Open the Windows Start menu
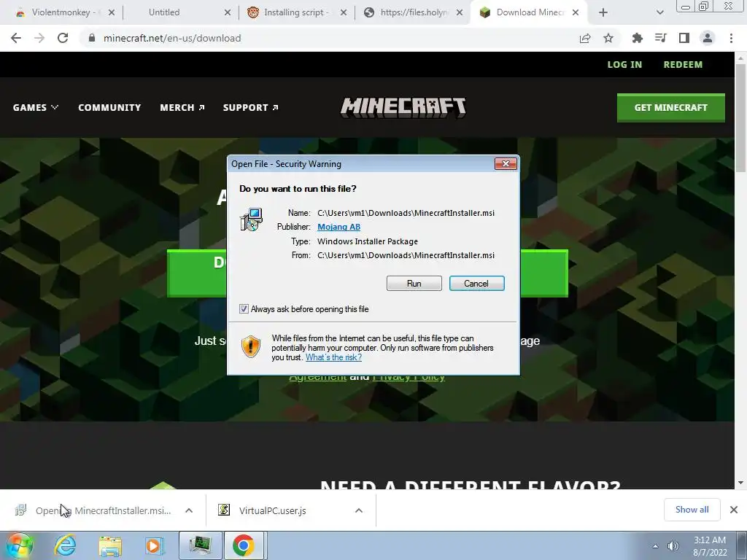The width and height of the screenshot is (747, 560). pos(20,545)
